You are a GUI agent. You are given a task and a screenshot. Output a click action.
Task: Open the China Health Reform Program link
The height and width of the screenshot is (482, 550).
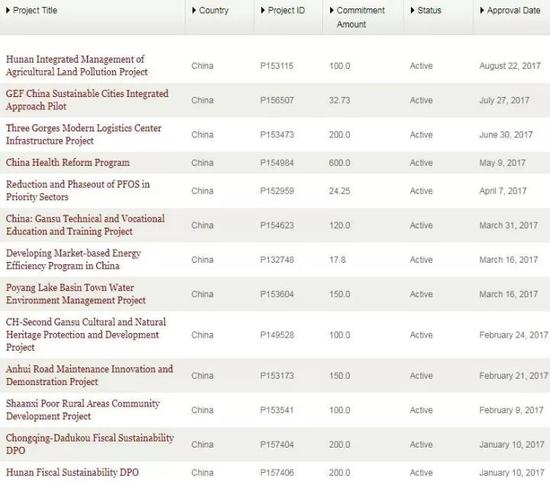pos(68,163)
